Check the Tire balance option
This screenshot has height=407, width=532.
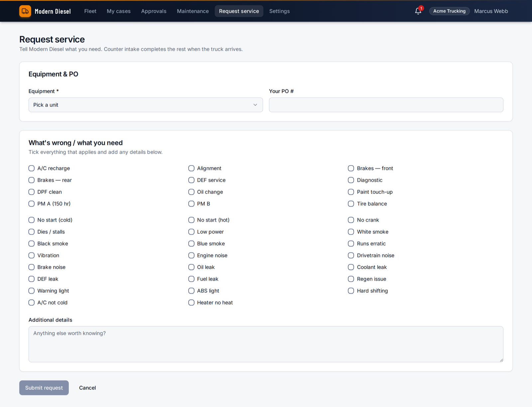click(351, 204)
